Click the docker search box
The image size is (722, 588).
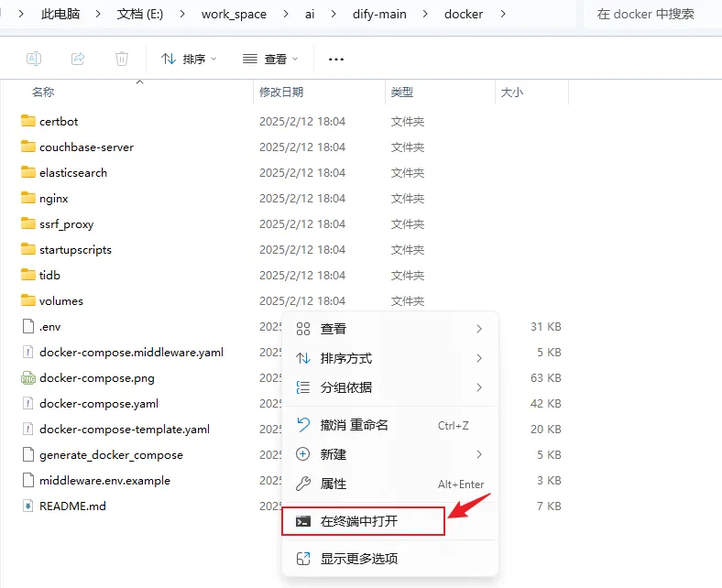[651, 14]
